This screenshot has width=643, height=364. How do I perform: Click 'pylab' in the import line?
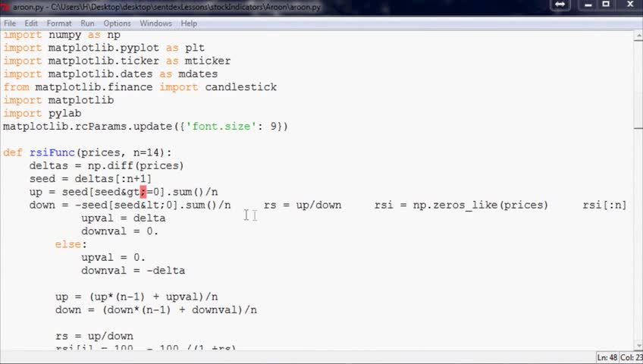click(x=64, y=114)
